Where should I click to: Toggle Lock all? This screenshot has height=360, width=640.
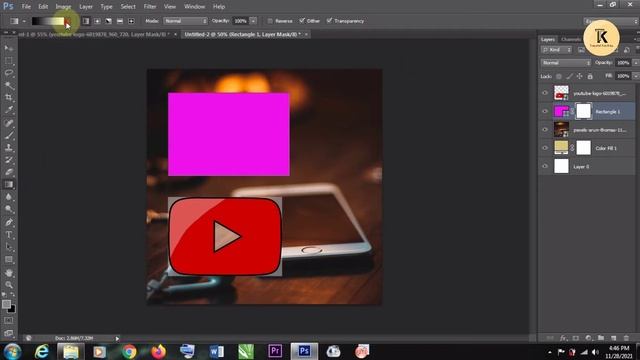coord(590,76)
